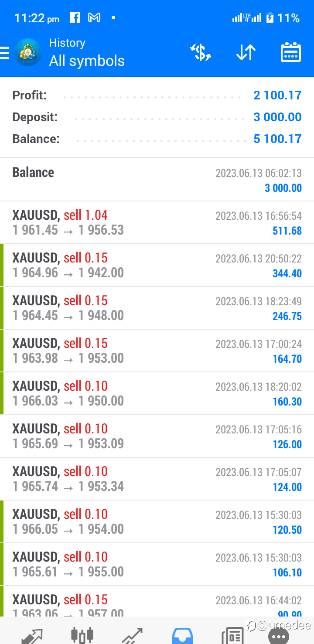The width and height of the screenshot is (314, 644).
Task: Select the trade closed at 1 953.09
Action: (x=157, y=436)
